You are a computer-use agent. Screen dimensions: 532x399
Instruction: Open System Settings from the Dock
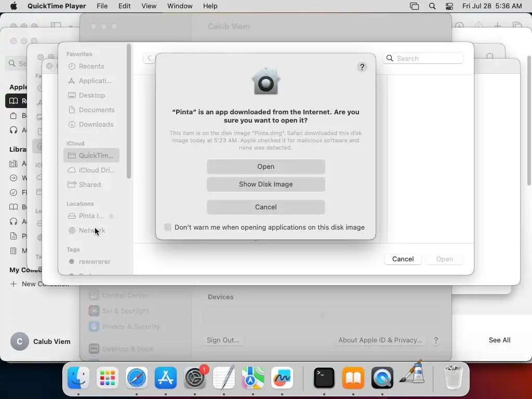(x=195, y=378)
